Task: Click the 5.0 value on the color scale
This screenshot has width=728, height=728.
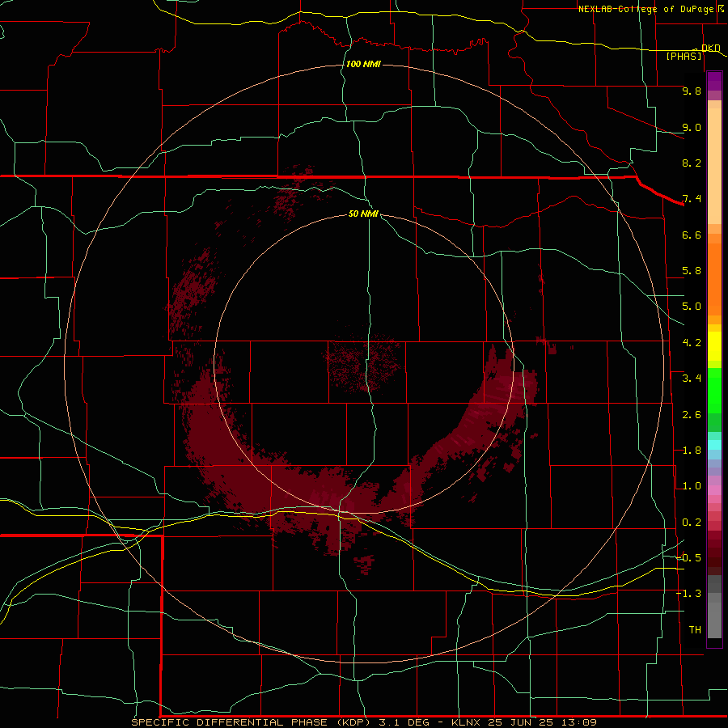Action: coord(692,307)
